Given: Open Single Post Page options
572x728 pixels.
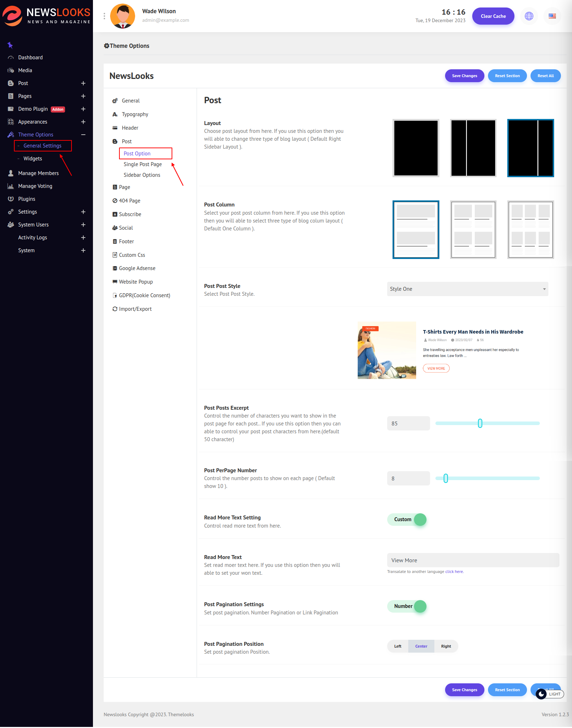Looking at the screenshot, I should [x=143, y=164].
